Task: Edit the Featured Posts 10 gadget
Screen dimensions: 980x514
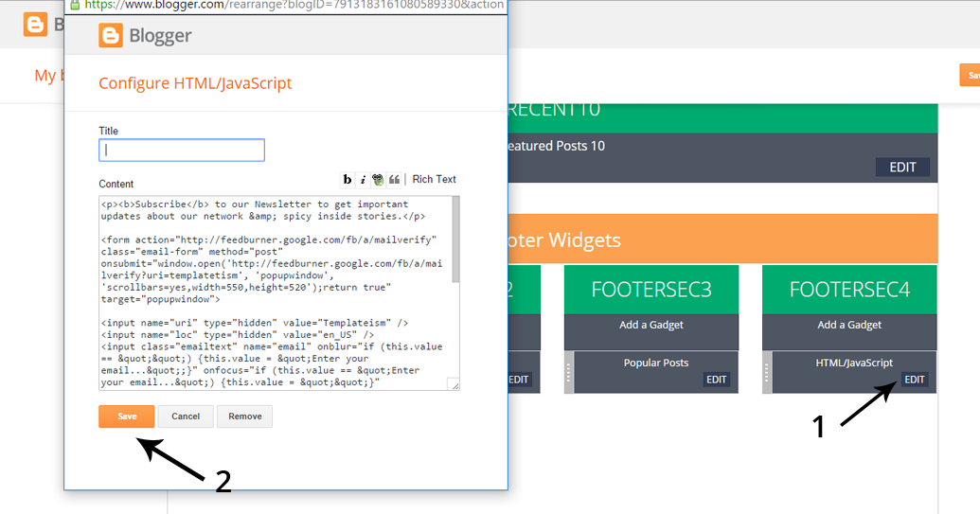Action: tap(902, 168)
